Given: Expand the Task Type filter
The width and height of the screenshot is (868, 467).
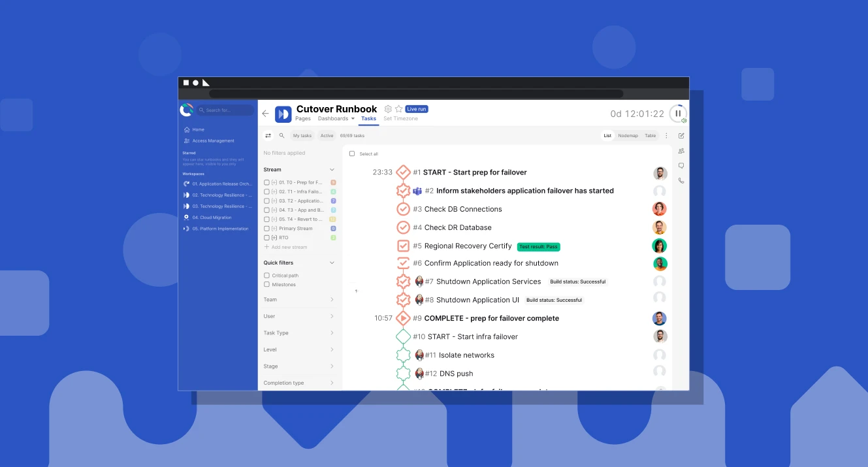Looking at the screenshot, I should tap(300, 333).
